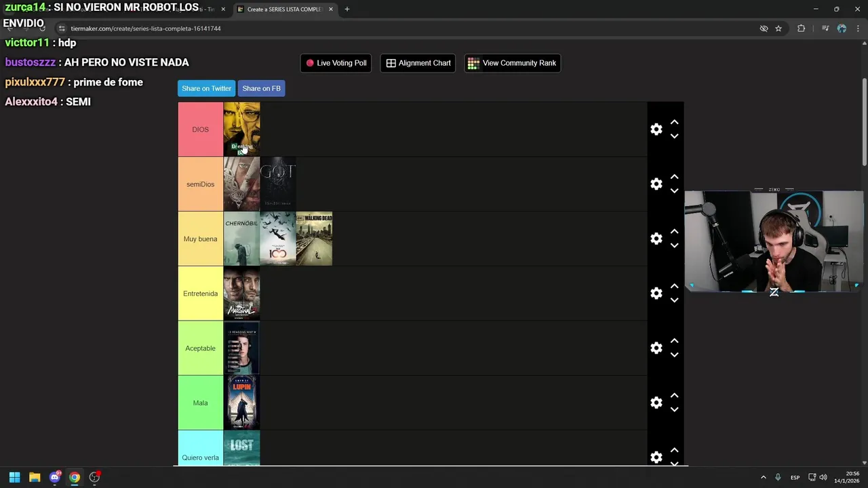
Task: Select The Walking Dead poster
Action: tap(314, 239)
